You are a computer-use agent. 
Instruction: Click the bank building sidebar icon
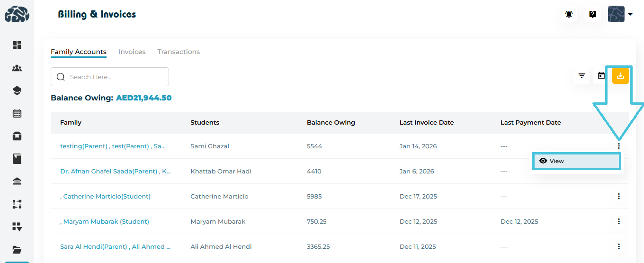click(17, 181)
